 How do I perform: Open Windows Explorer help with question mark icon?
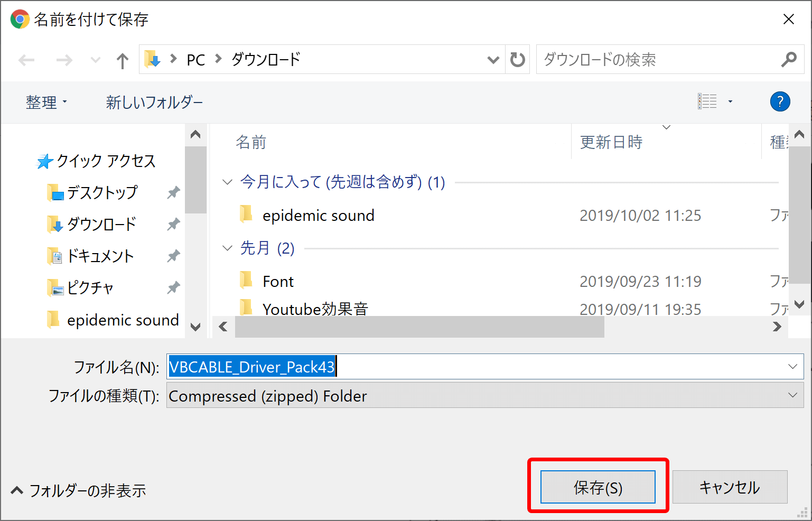point(780,101)
